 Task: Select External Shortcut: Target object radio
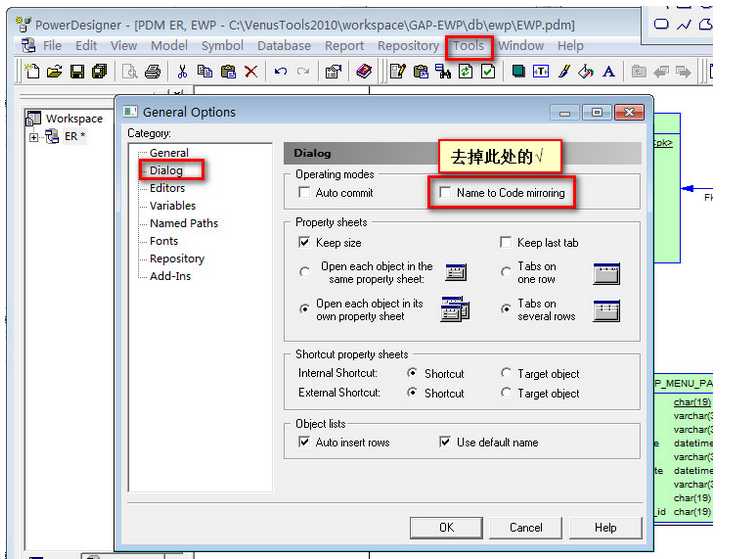506,392
